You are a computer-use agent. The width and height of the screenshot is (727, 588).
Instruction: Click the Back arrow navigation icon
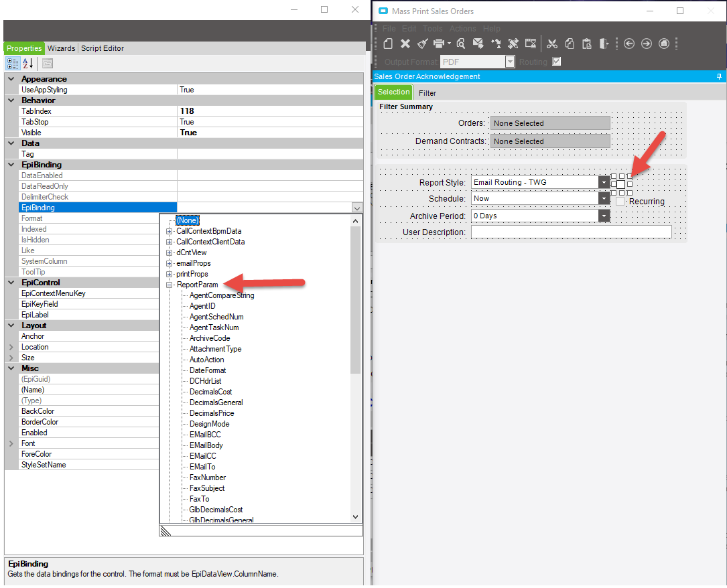point(629,44)
